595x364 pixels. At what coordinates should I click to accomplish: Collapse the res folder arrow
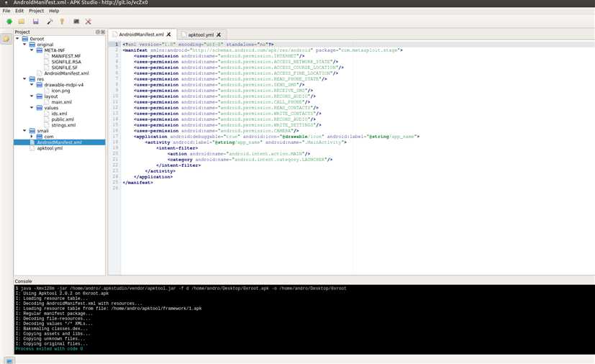tap(24, 79)
